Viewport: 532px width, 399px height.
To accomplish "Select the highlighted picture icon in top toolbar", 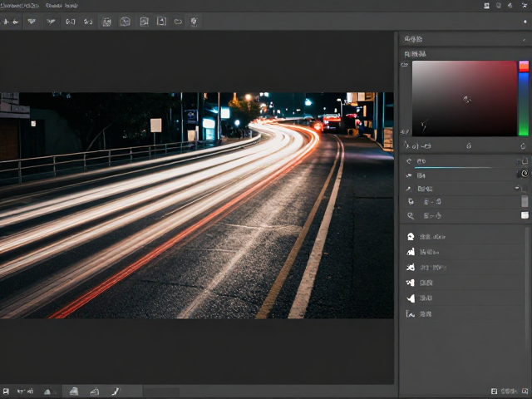I will coord(107,22).
